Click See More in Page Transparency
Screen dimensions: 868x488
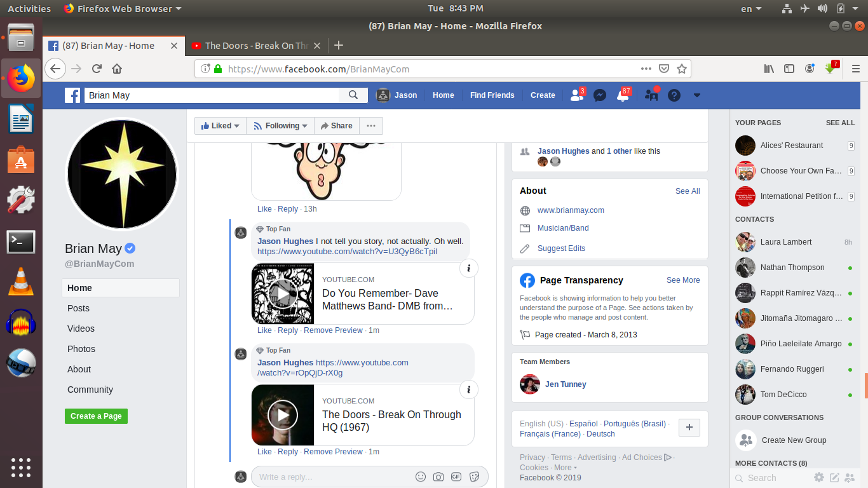(683, 280)
